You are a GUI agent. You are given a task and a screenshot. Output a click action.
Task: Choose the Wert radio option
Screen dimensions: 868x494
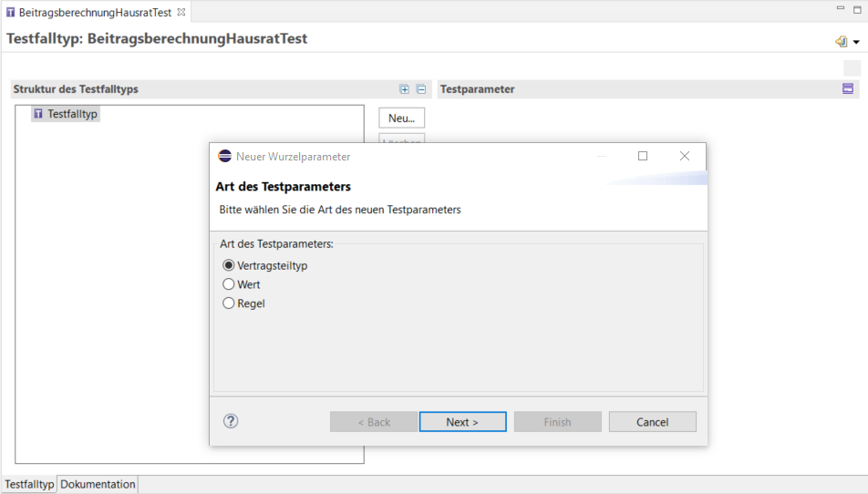pos(242,284)
